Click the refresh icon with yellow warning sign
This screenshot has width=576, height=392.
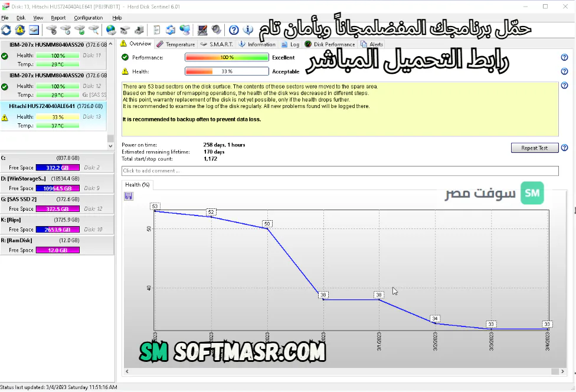pos(20,30)
